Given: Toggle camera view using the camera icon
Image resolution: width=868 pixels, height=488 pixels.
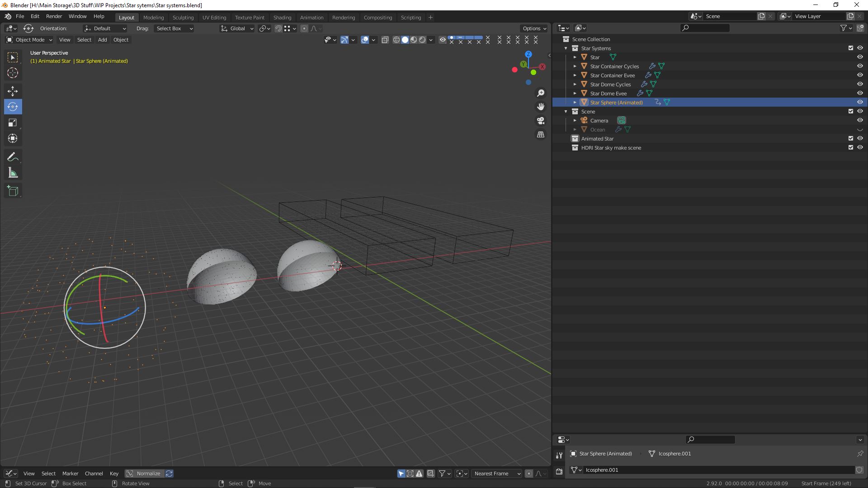Looking at the screenshot, I should 541,121.
